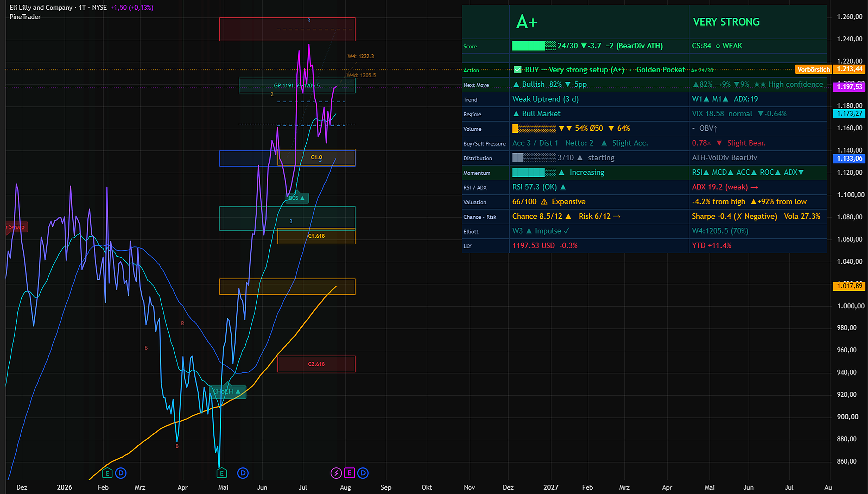The height and width of the screenshot is (494, 868).
Task: Select the GP 1191.93-1205.5 golden pocket zone
Action: (x=297, y=85)
